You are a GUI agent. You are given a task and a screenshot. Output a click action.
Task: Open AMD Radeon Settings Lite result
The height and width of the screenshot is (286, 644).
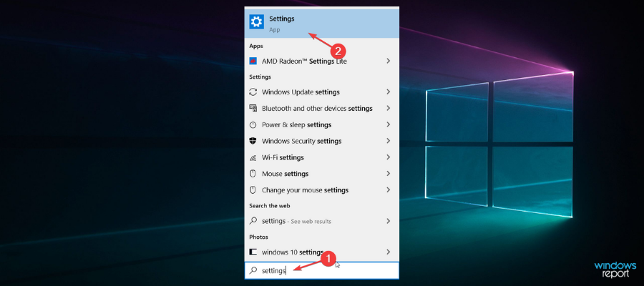tap(321, 61)
